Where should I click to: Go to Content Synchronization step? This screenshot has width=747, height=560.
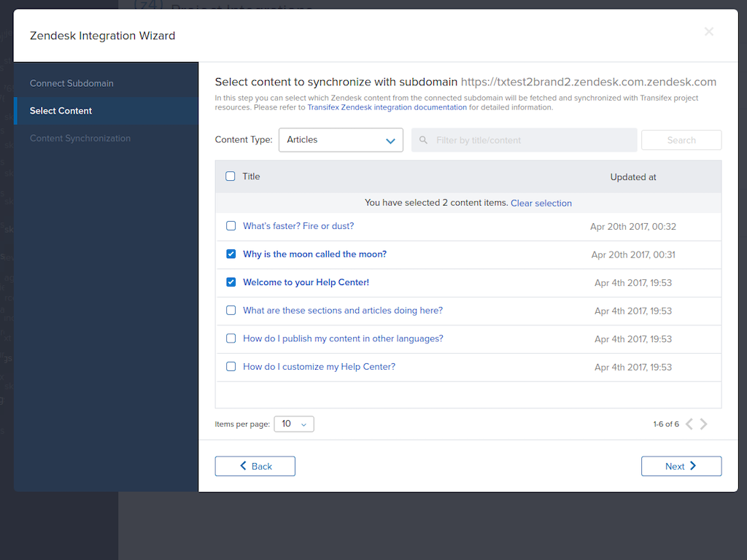[80, 139]
